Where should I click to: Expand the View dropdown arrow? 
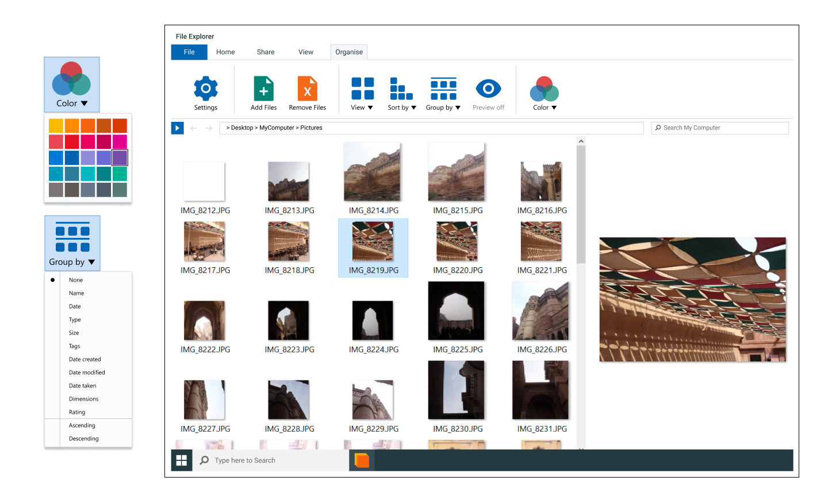click(x=370, y=107)
